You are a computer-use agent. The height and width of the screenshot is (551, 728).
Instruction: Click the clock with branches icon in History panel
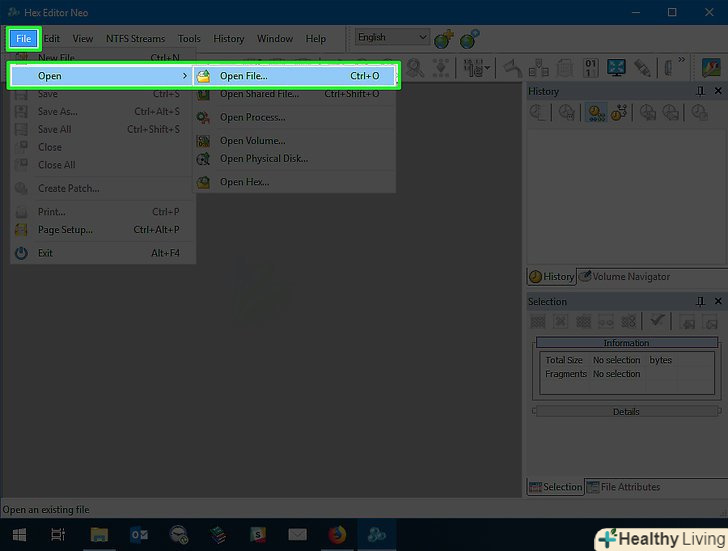coord(619,112)
